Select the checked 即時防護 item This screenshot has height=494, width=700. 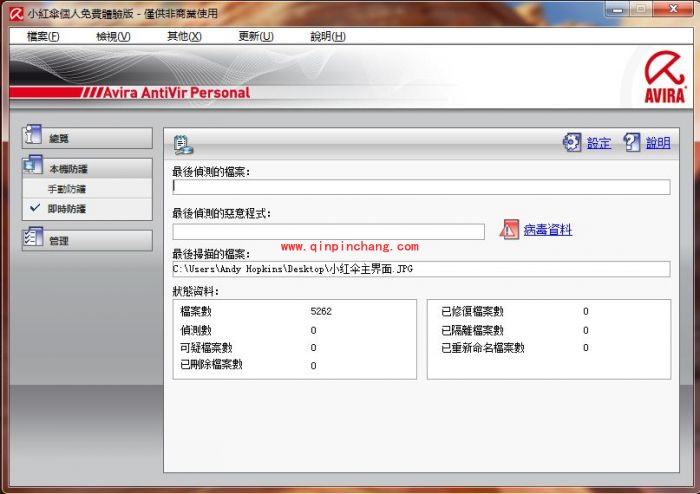(67, 209)
